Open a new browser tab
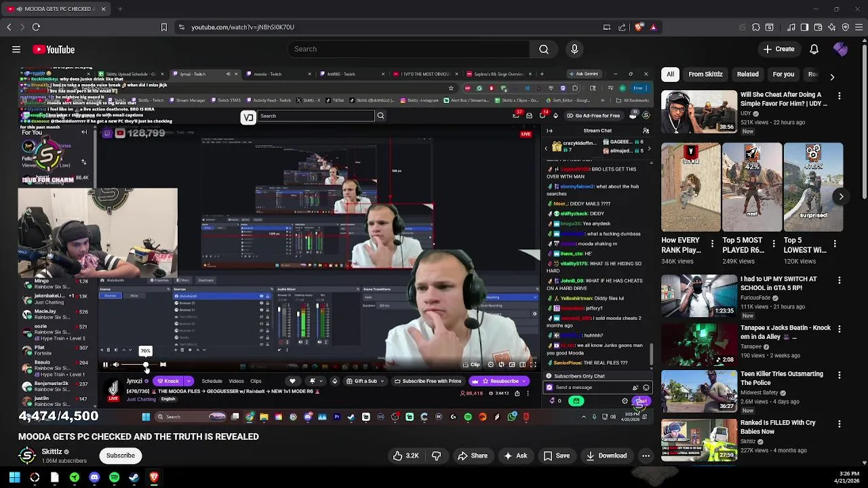 (x=120, y=9)
